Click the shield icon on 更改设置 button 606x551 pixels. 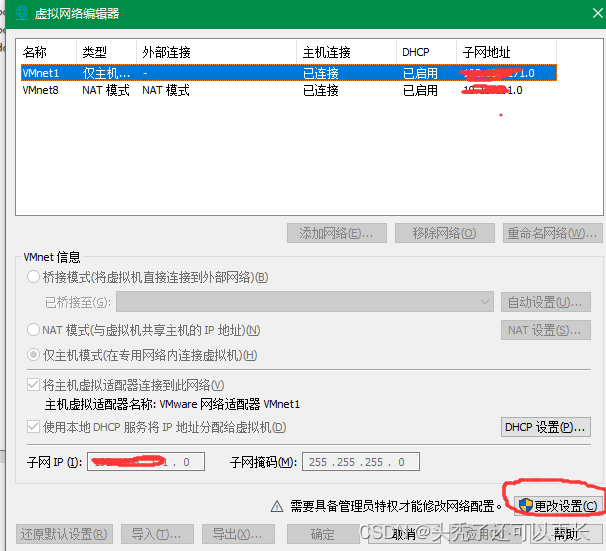click(x=526, y=505)
